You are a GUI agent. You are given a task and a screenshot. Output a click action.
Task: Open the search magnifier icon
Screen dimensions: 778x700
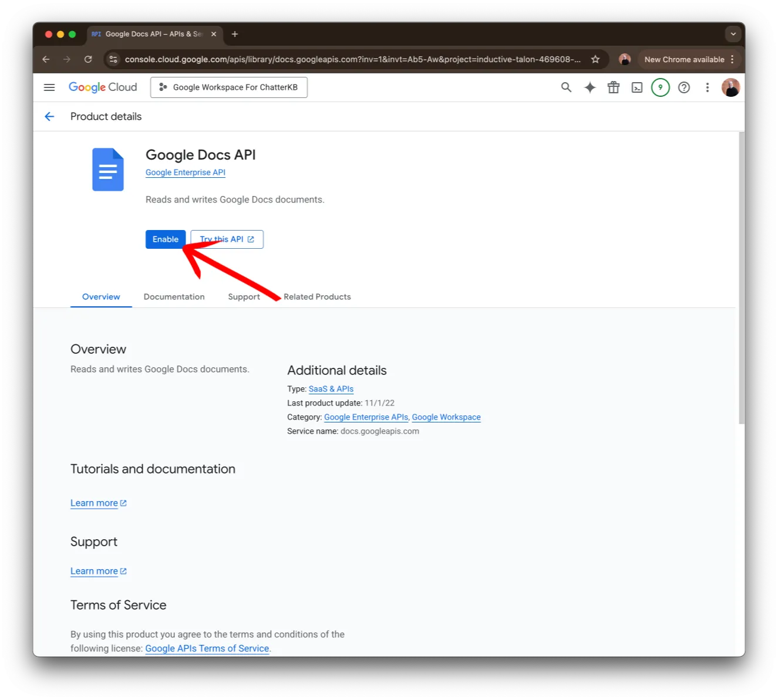point(566,87)
